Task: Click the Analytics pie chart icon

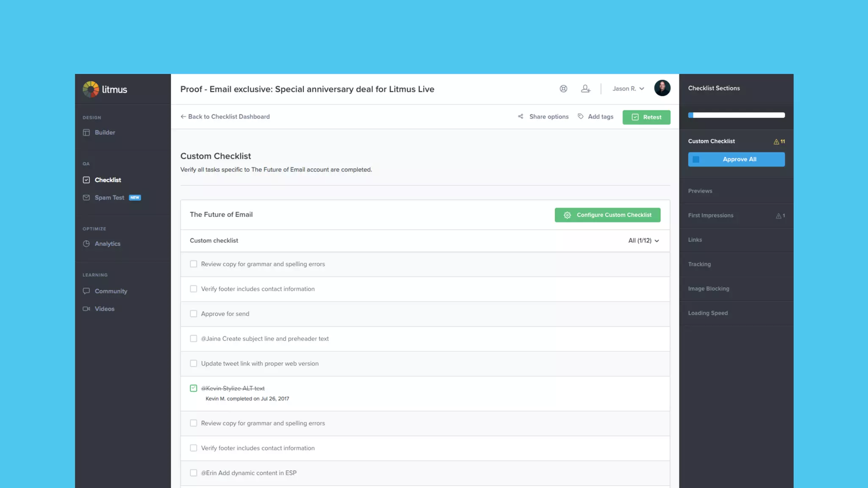Action: (x=86, y=244)
